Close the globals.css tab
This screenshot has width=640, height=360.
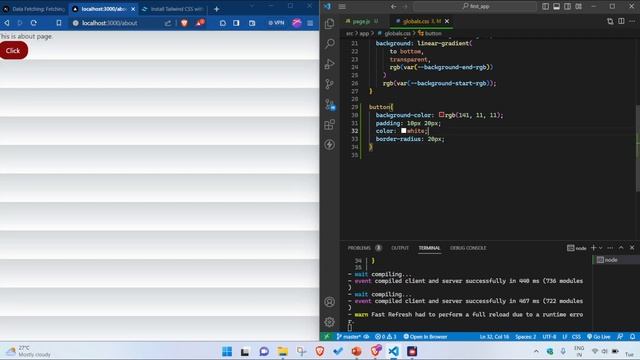click(447, 21)
